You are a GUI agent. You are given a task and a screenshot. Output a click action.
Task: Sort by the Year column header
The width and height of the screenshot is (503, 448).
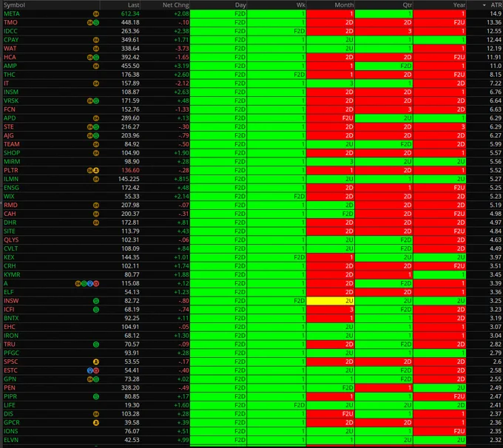[459, 5]
